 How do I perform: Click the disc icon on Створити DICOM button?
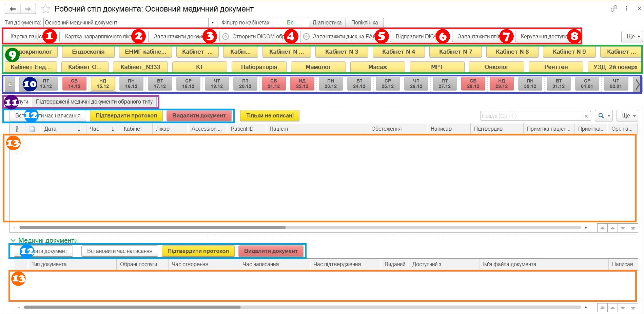[226, 36]
